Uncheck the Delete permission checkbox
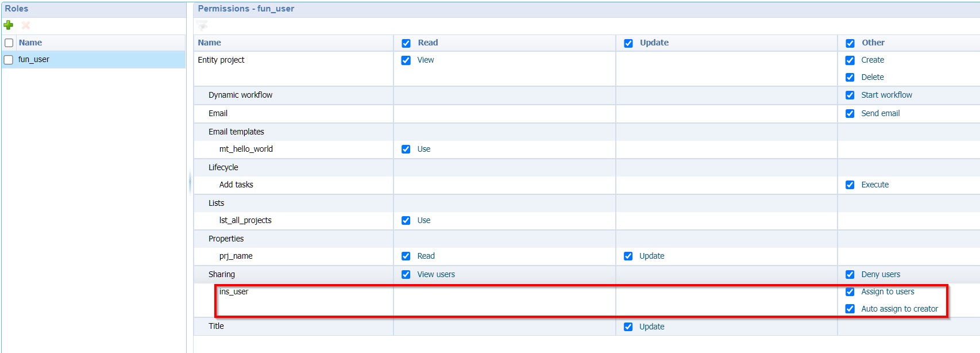 point(850,78)
